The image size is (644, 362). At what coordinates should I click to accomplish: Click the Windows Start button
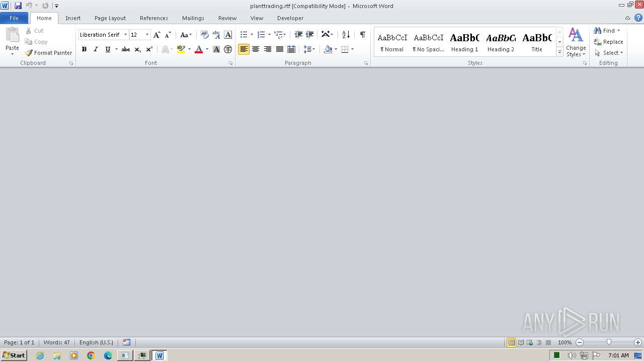[14, 355]
